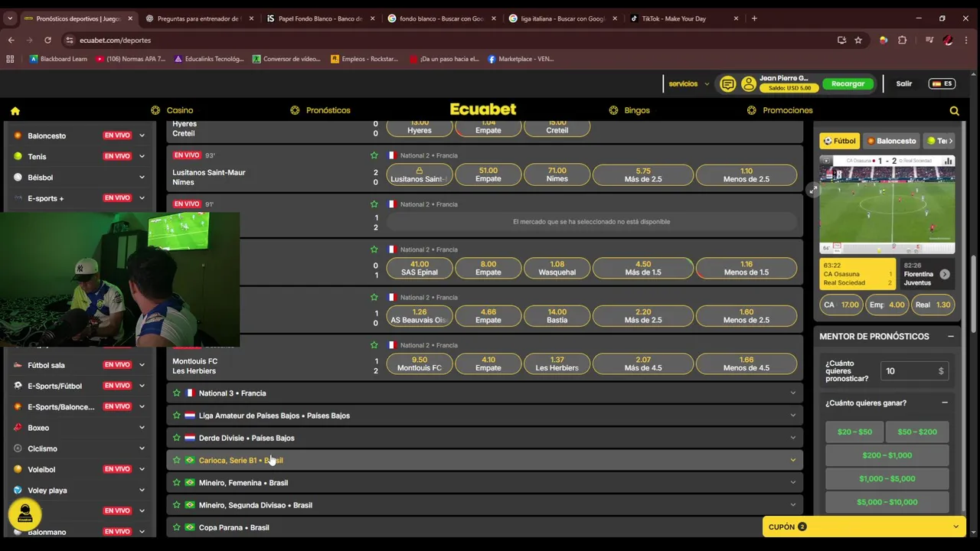The width and height of the screenshot is (980, 551).
Task: Bookmark this page with star icon
Action: 858,40
